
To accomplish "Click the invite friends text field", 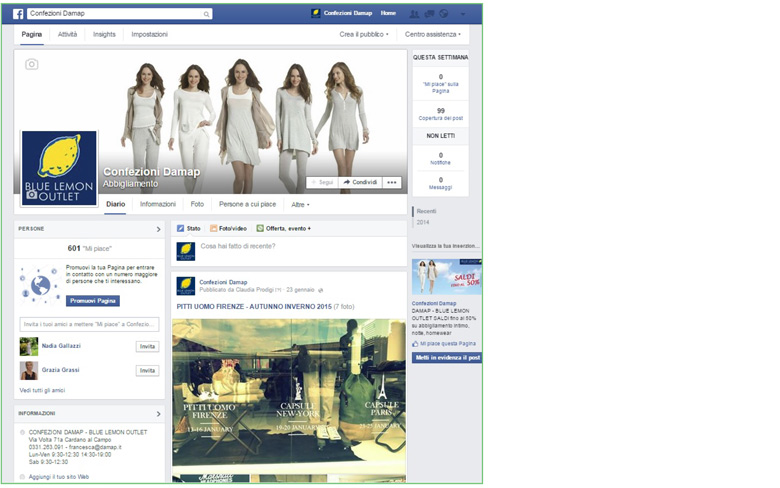I will [x=90, y=324].
